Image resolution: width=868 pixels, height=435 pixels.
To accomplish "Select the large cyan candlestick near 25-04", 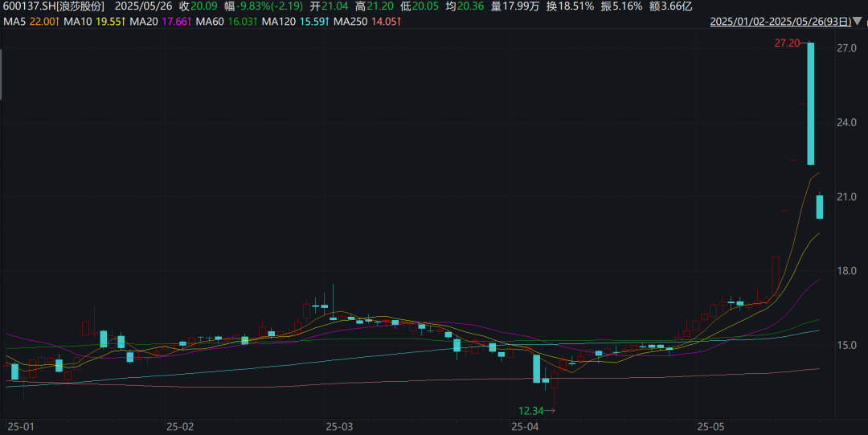I will pyautogui.click(x=536, y=368).
